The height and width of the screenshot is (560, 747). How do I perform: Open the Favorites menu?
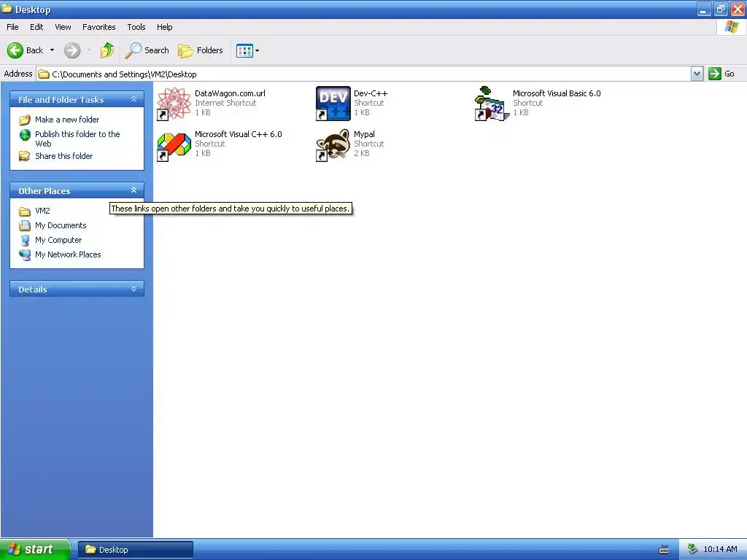point(98,27)
